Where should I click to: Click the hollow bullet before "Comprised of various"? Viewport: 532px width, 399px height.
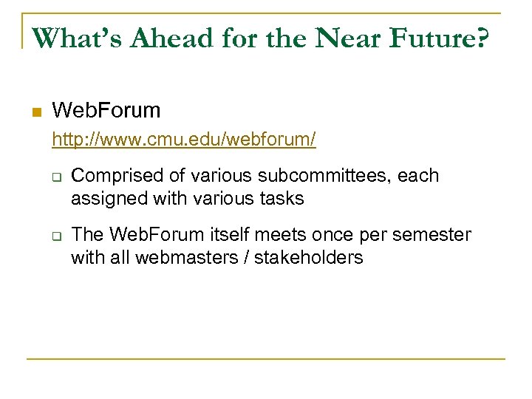coord(56,177)
